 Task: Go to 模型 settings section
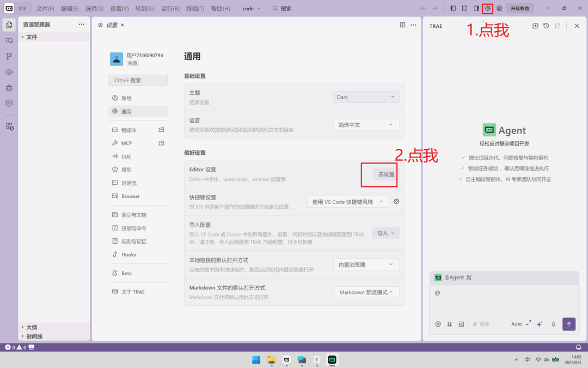pyautogui.click(x=138, y=170)
